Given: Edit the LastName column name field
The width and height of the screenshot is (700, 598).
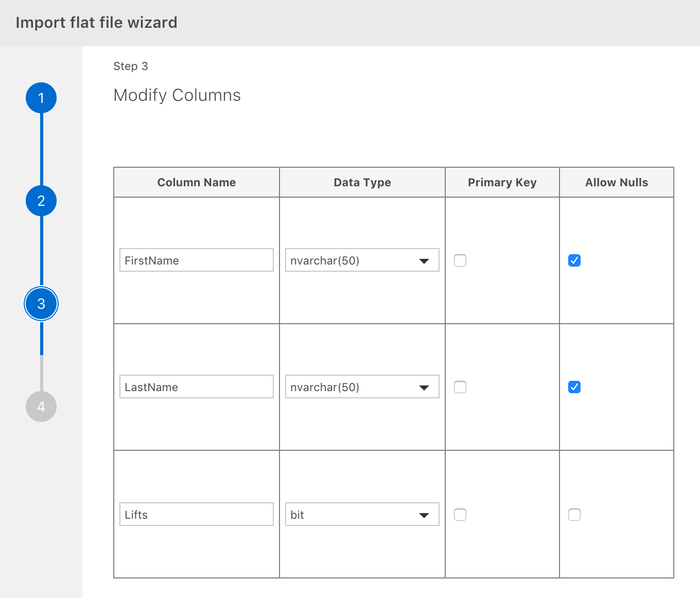Looking at the screenshot, I should click(x=196, y=386).
